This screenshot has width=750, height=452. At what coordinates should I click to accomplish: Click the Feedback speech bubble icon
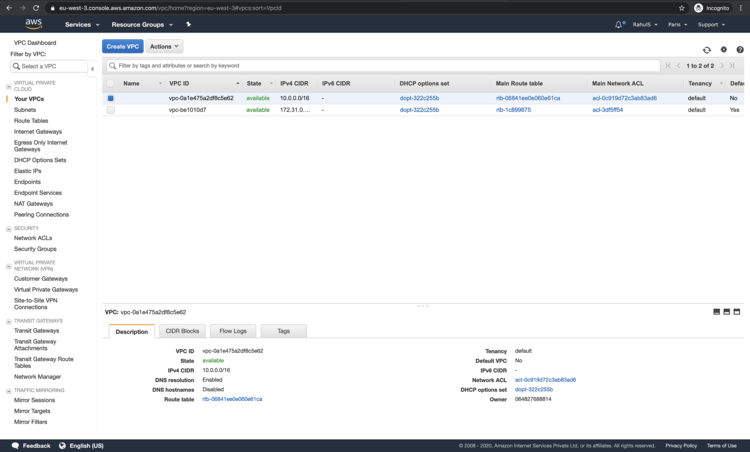pyautogui.click(x=15, y=445)
